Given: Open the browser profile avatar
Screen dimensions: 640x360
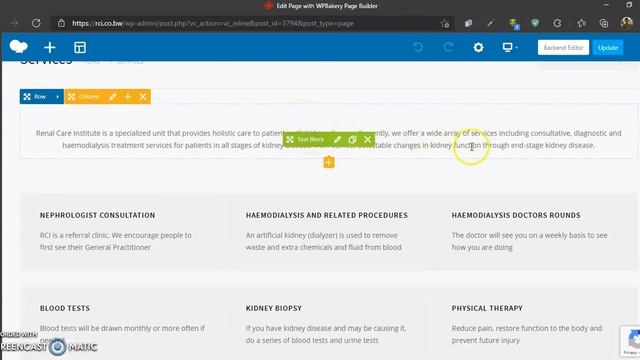Looking at the screenshot, I should (627, 23).
